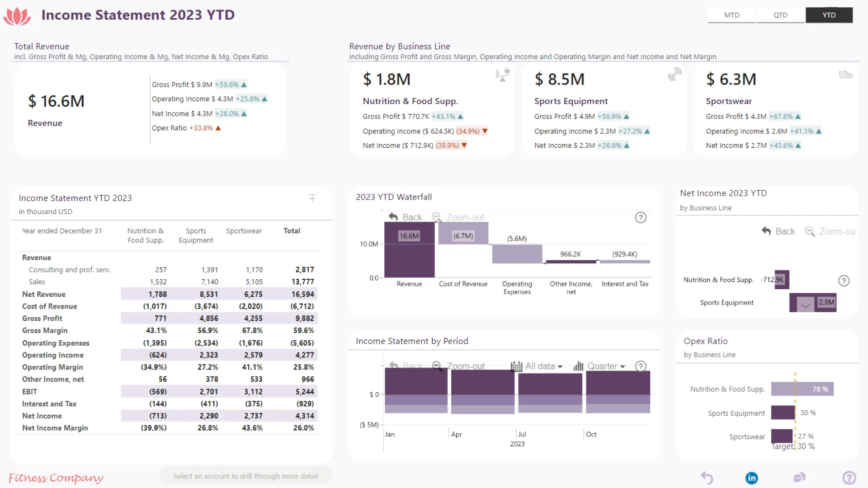Select the Net Revenue row label

44,294
